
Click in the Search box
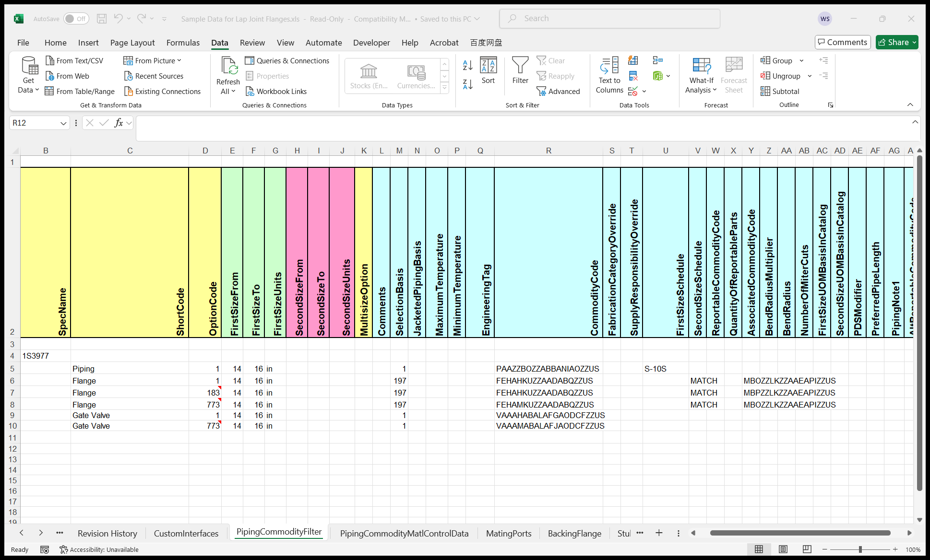[609, 19]
